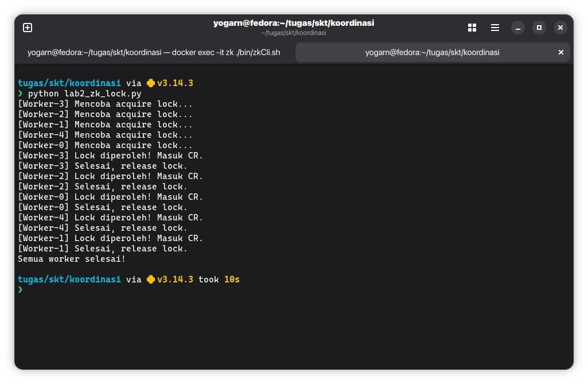This screenshot has height=384, width=588.
Task: Click the command text python lab2_zk_lock.py
Action: [85, 94]
